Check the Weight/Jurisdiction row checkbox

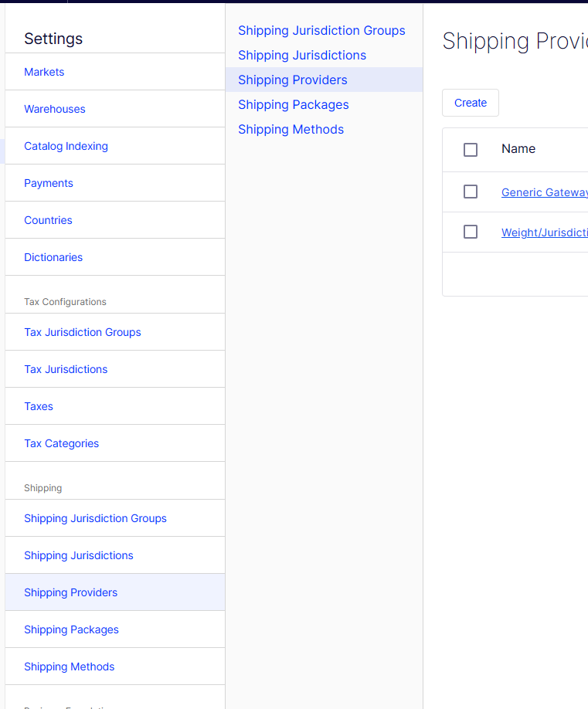(x=471, y=232)
